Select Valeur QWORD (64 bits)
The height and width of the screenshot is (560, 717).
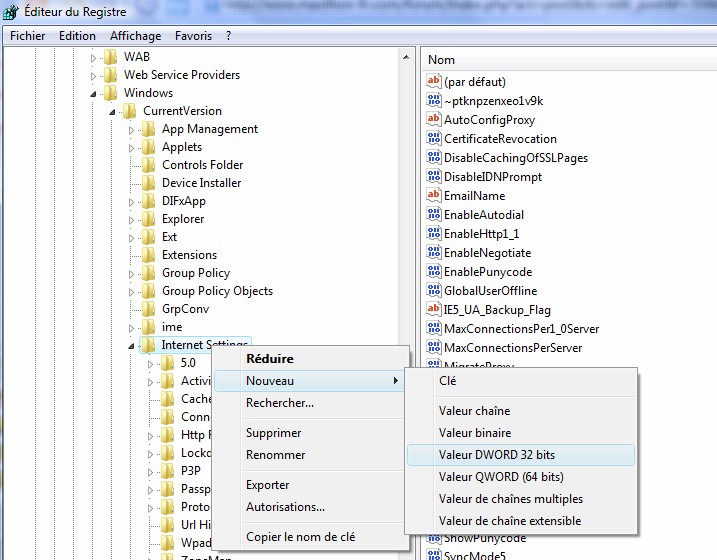pos(521,477)
